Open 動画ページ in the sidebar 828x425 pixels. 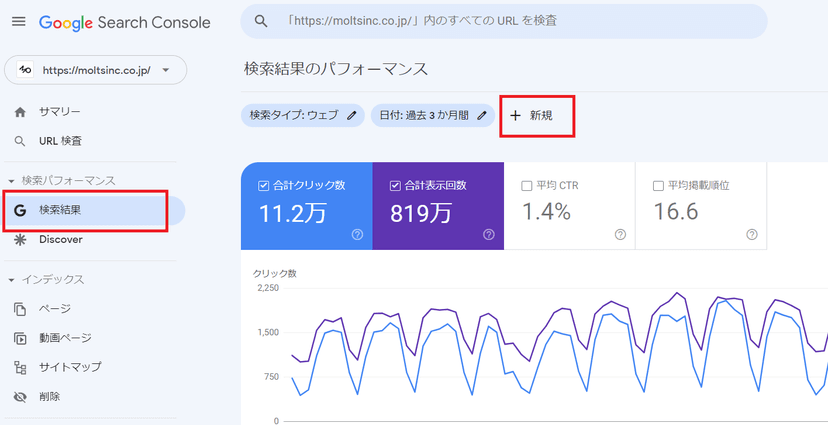point(65,337)
